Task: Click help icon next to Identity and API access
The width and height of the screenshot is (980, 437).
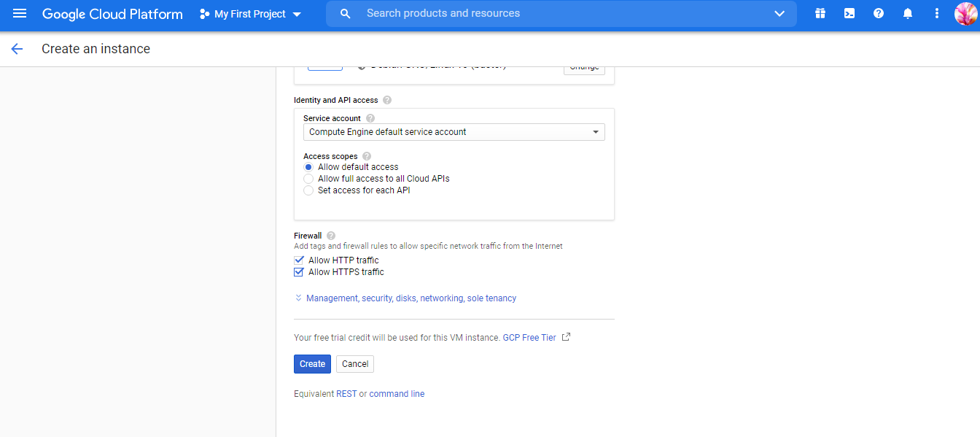Action: (387, 100)
